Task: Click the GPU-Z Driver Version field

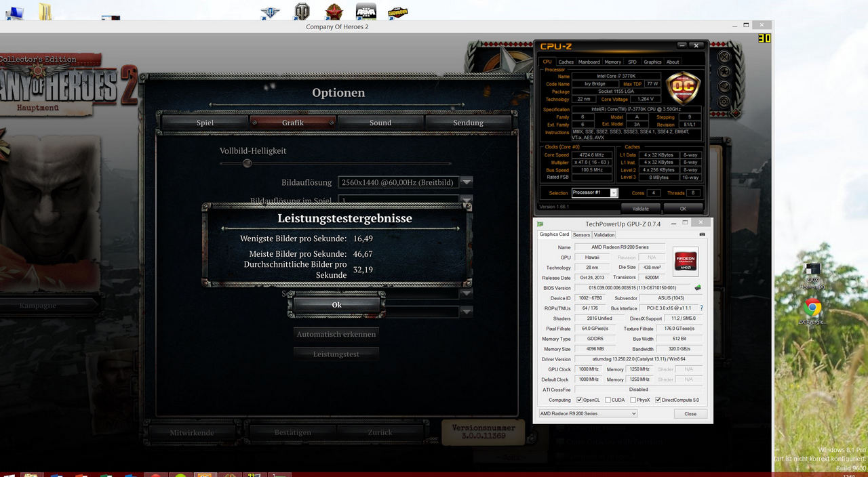Action: tap(638, 359)
